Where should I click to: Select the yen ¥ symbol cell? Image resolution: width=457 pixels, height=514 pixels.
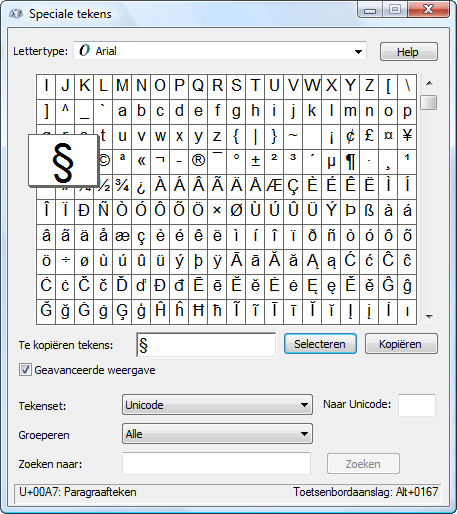407,137
